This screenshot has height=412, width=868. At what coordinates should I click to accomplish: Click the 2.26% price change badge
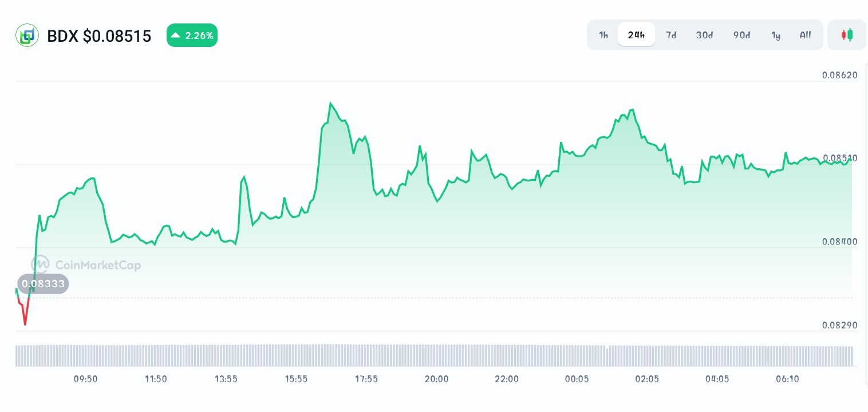tap(192, 35)
